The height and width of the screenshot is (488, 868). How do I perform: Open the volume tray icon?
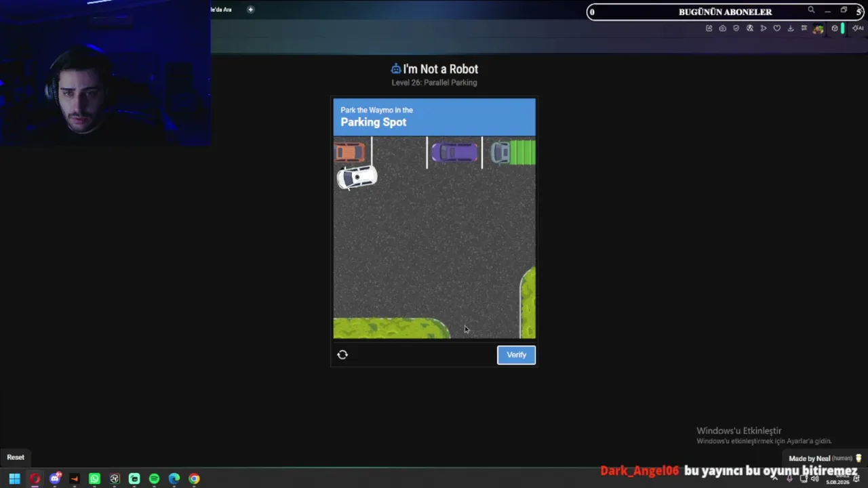[814, 479]
